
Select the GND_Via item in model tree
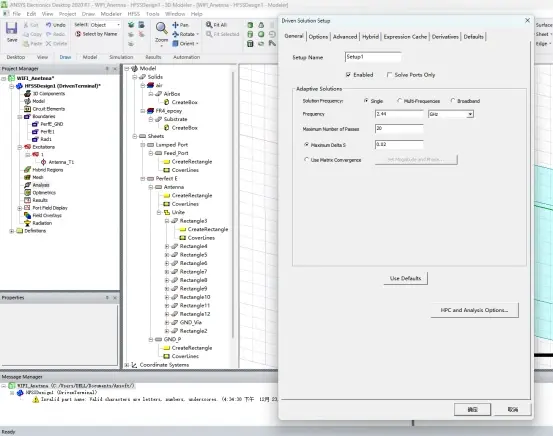(190, 322)
